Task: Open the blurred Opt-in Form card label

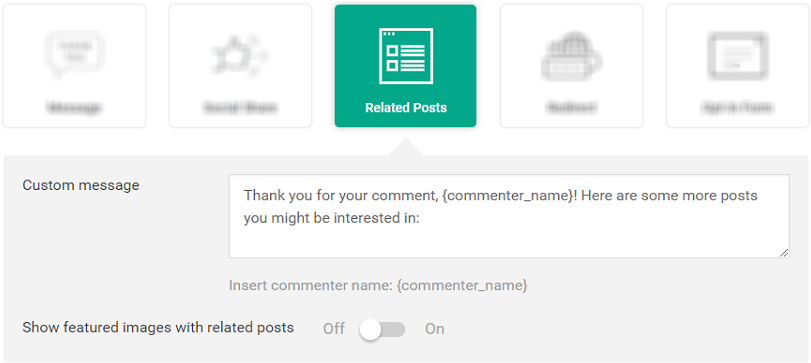Action: pyautogui.click(x=737, y=108)
